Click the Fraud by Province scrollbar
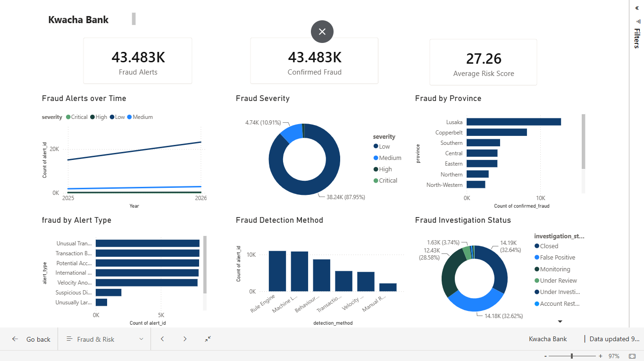The image size is (644, 361). pyautogui.click(x=583, y=142)
